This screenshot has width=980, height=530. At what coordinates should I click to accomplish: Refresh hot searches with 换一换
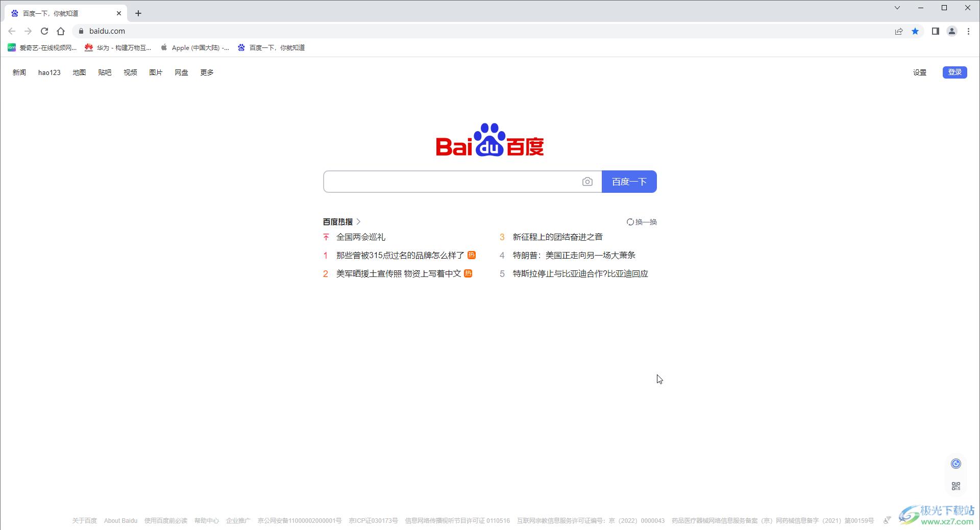(x=642, y=222)
